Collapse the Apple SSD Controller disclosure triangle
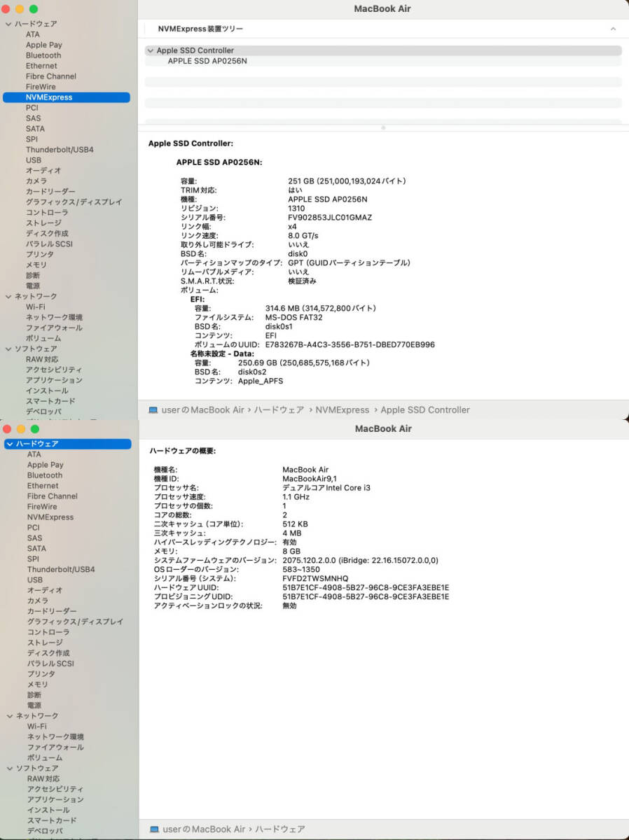This screenshot has height=840, width=629. [151, 50]
